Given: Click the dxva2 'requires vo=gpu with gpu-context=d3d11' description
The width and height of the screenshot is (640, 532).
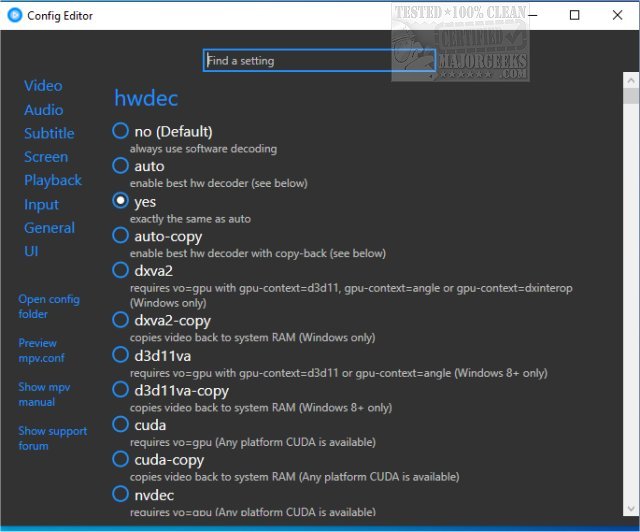Looking at the screenshot, I should click(351, 296).
